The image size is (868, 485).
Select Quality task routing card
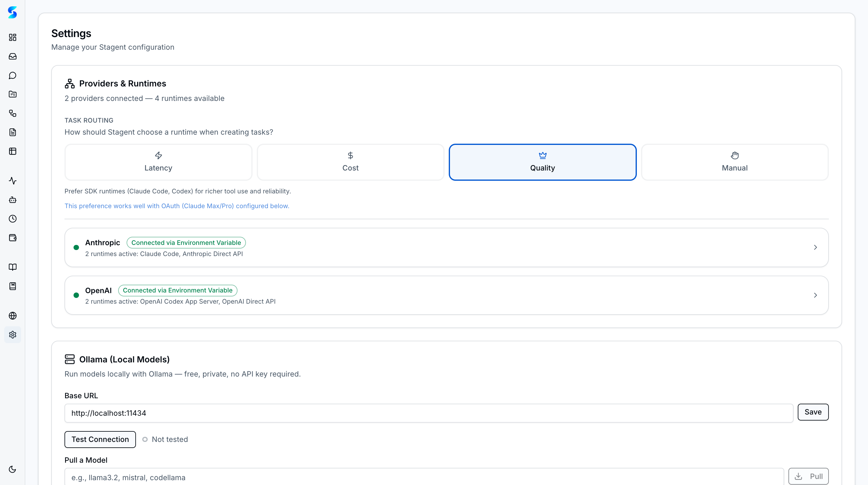(x=542, y=162)
